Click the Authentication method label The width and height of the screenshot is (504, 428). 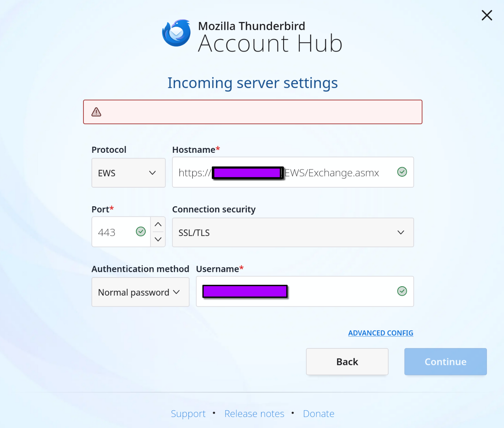[x=140, y=269]
